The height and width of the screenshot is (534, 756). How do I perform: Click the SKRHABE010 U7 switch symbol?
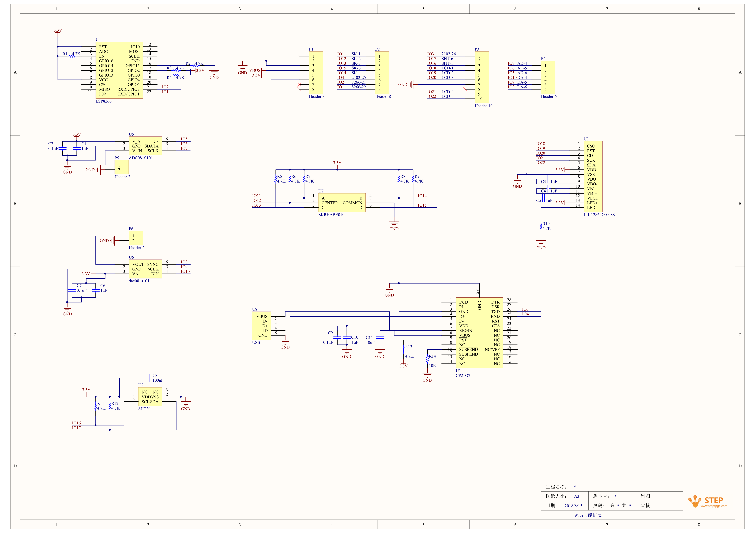pos(341,203)
